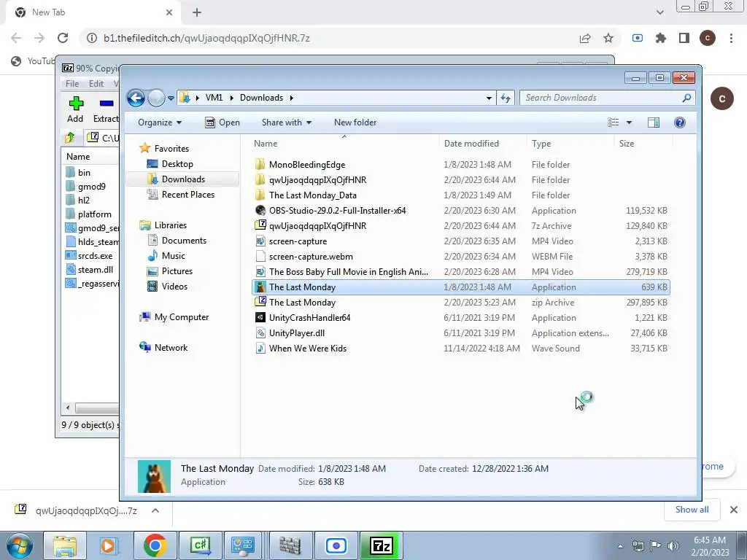Open the Windows Start menu
The image size is (747, 560).
(20, 545)
